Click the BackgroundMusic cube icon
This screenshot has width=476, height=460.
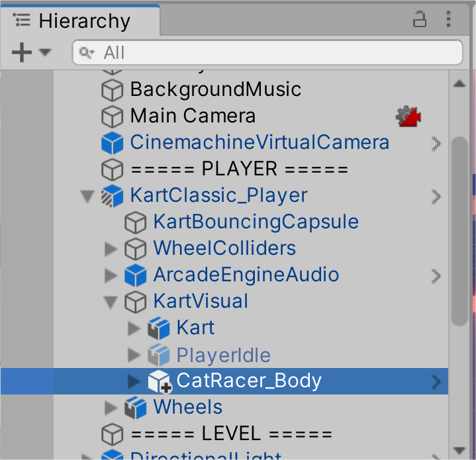coord(112,90)
